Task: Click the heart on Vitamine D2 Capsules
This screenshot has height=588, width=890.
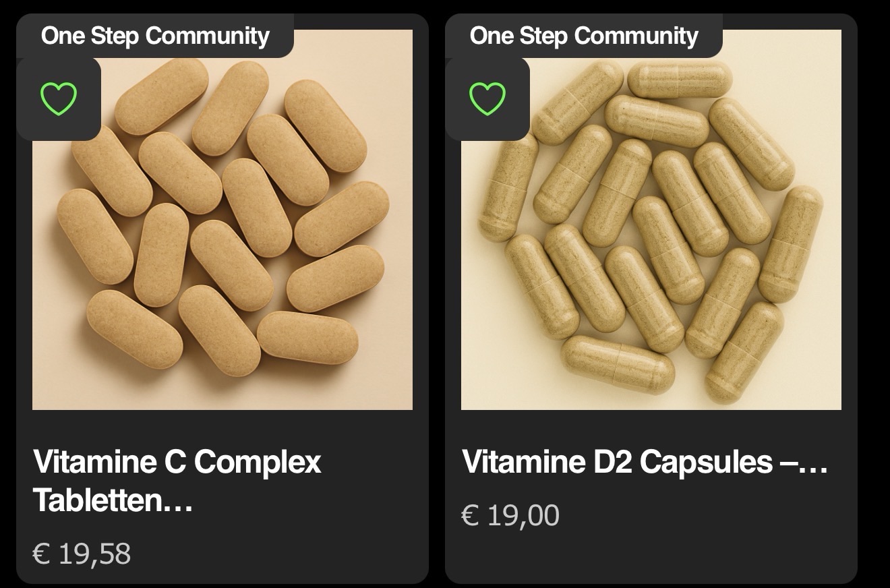Action: tap(487, 98)
